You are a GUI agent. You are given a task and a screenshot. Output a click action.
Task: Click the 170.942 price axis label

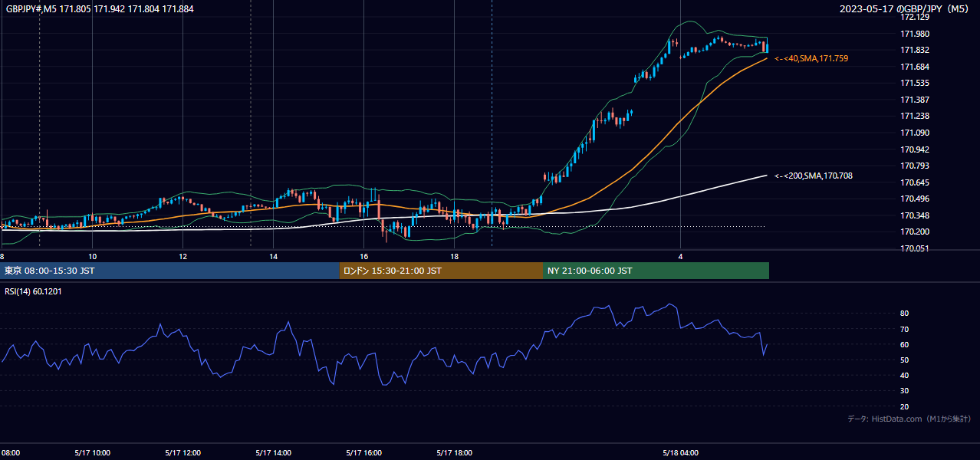pos(915,149)
